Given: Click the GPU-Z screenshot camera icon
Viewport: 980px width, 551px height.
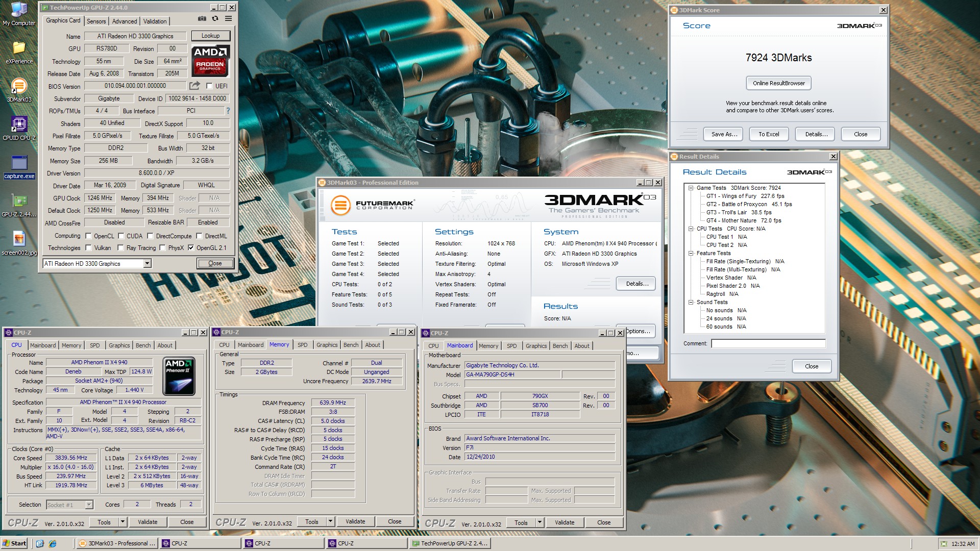Looking at the screenshot, I should coord(202,19).
